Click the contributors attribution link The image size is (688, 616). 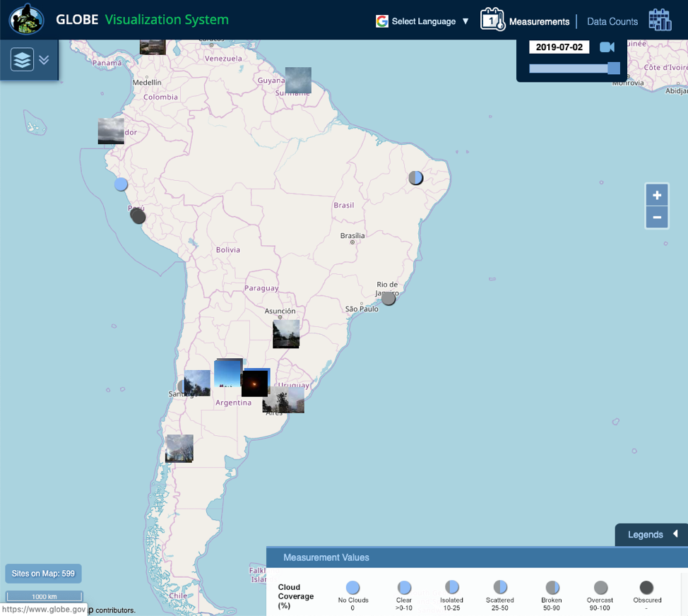(115, 610)
